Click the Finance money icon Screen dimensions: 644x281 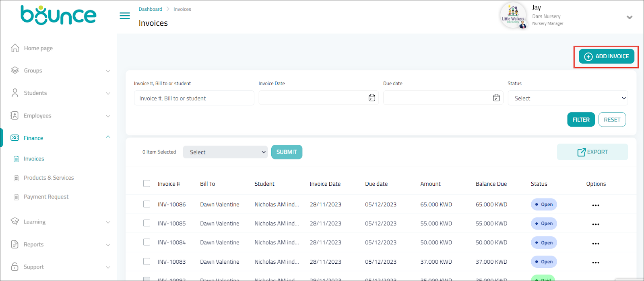tap(14, 137)
